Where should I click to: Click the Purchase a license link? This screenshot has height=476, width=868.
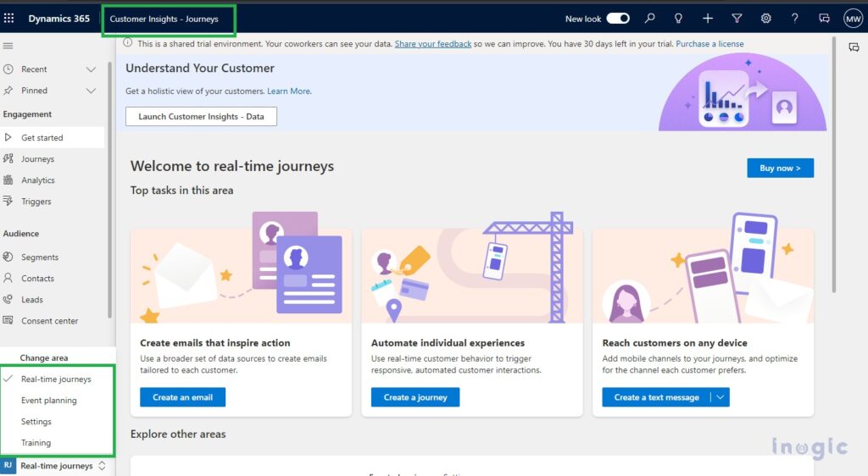tap(710, 44)
